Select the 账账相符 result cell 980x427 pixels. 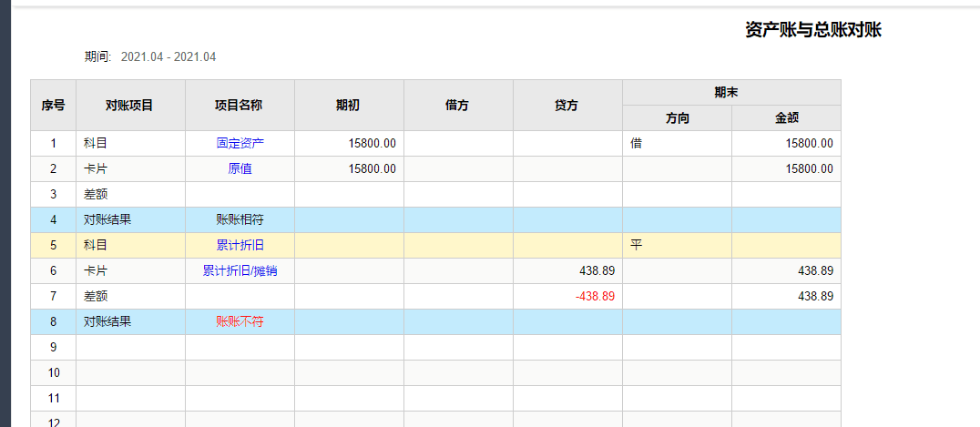point(240,220)
